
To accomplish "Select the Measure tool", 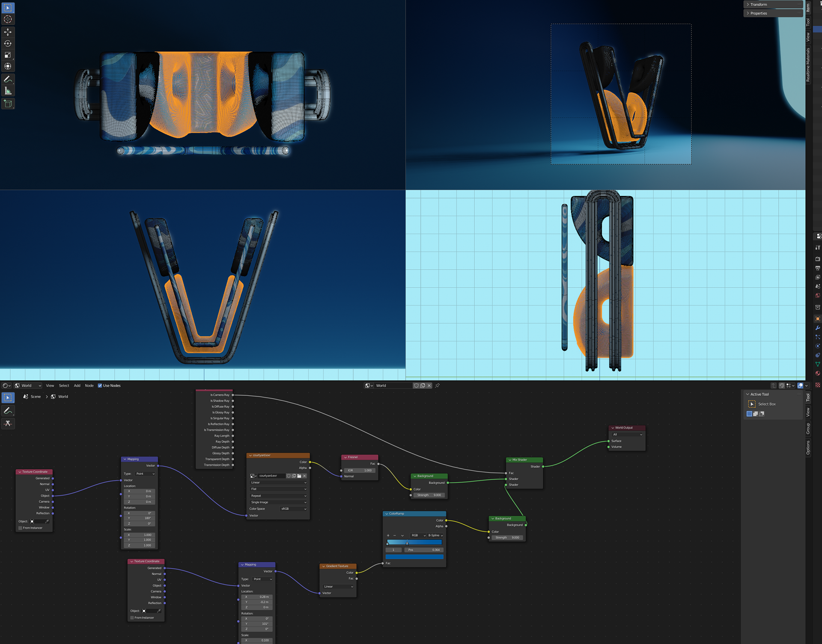I will point(8,91).
